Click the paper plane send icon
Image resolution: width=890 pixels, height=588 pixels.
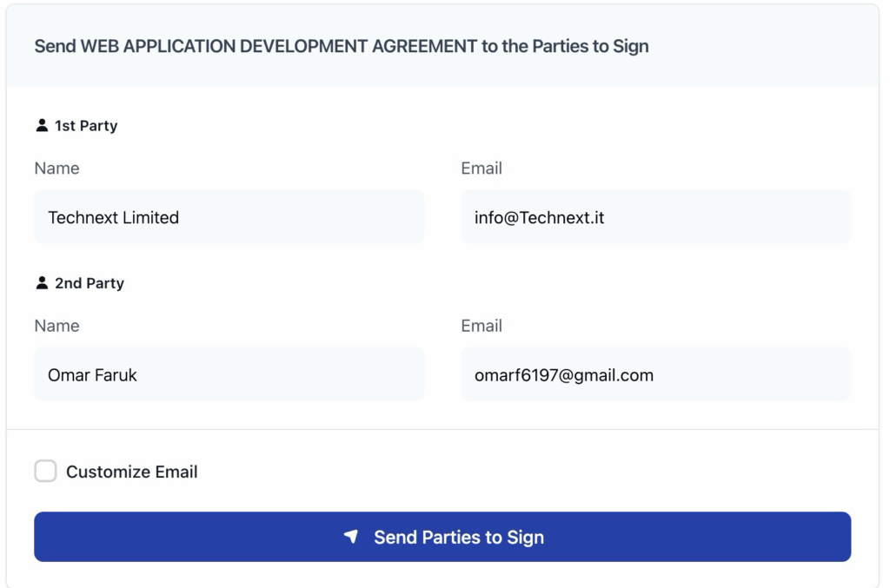point(351,537)
